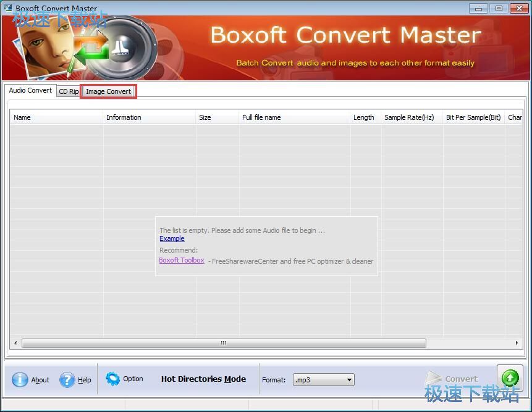The width and height of the screenshot is (532, 412).
Task: Click the horizontal scrollbar left arrow
Action: tap(15, 343)
